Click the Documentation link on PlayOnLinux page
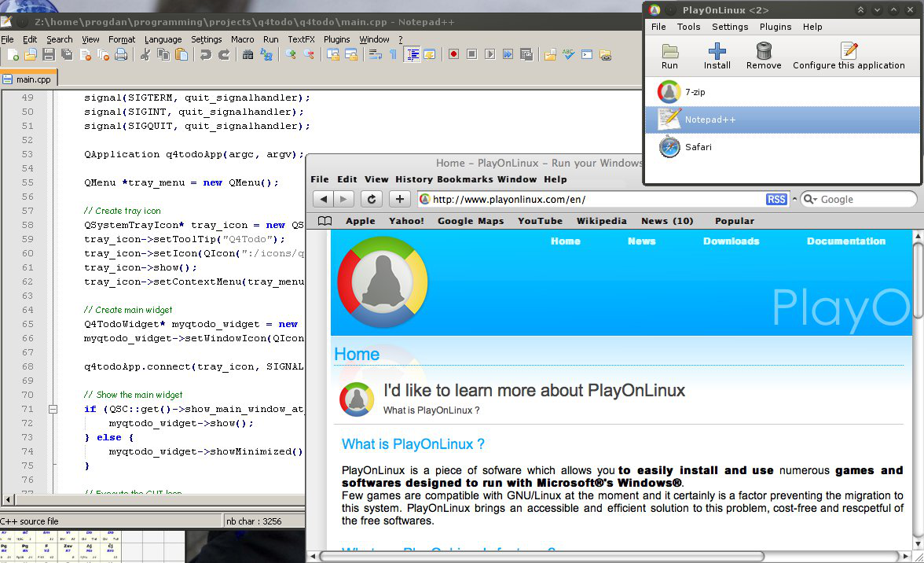 (x=845, y=241)
